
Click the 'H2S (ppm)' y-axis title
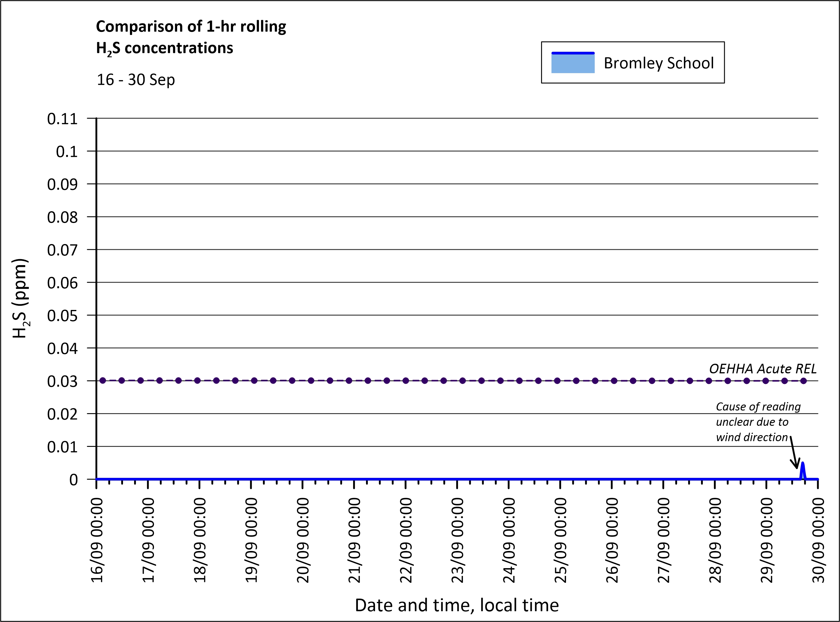[x=21, y=299]
